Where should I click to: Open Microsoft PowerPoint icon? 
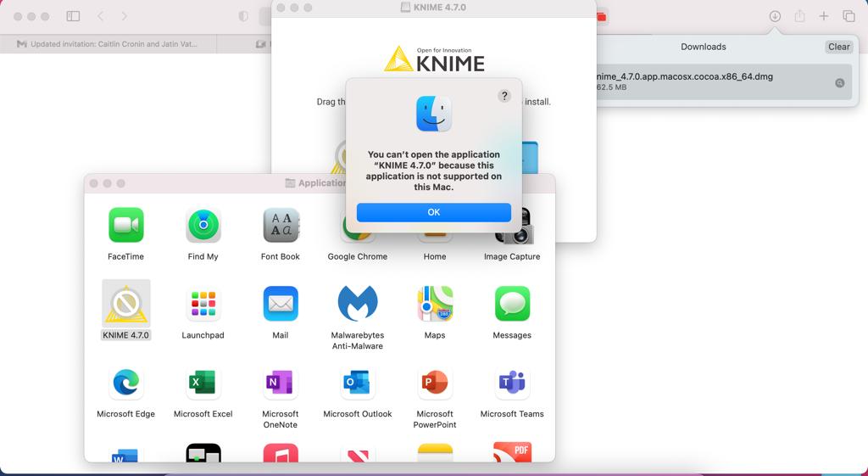[x=435, y=383]
